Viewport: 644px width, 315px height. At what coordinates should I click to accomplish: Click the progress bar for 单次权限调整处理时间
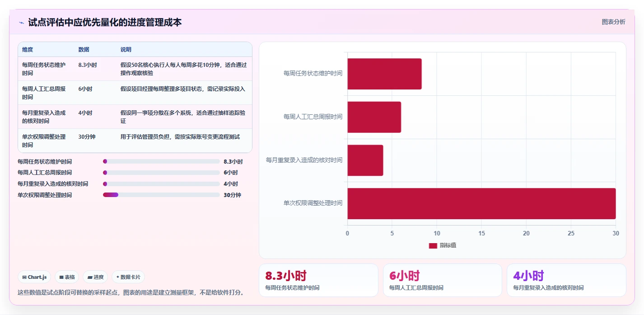point(161,195)
